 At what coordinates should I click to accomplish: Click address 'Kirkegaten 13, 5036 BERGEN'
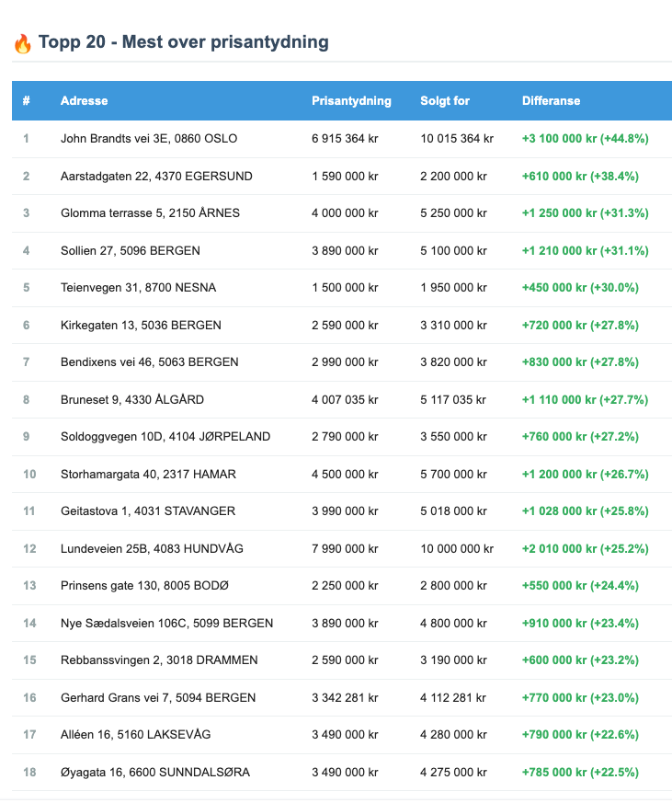click(x=141, y=326)
